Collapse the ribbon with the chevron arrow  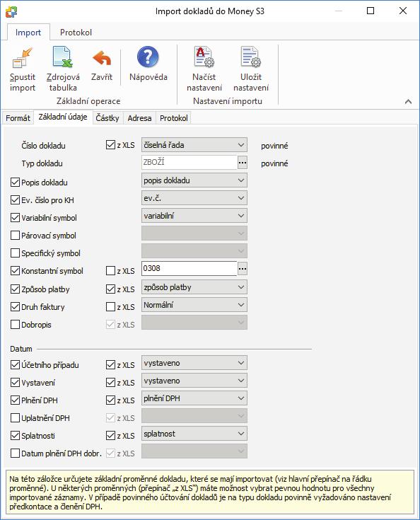pos(409,101)
